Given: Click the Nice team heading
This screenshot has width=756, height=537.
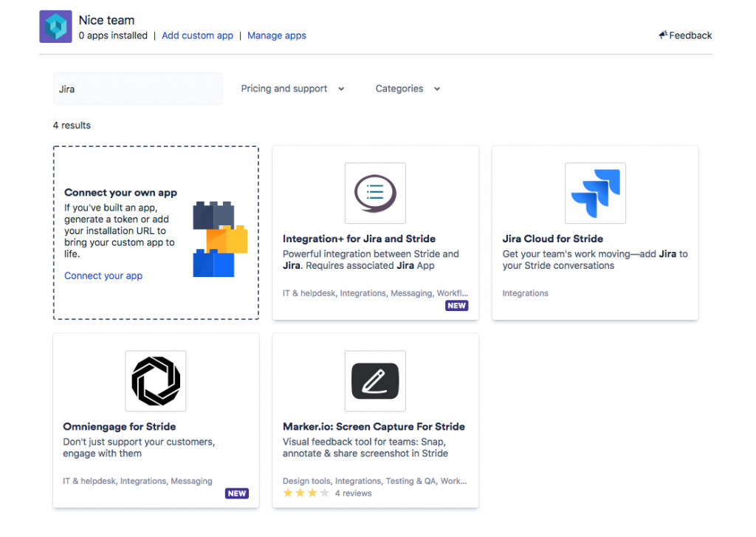Looking at the screenshot, I should click(106, 20).
